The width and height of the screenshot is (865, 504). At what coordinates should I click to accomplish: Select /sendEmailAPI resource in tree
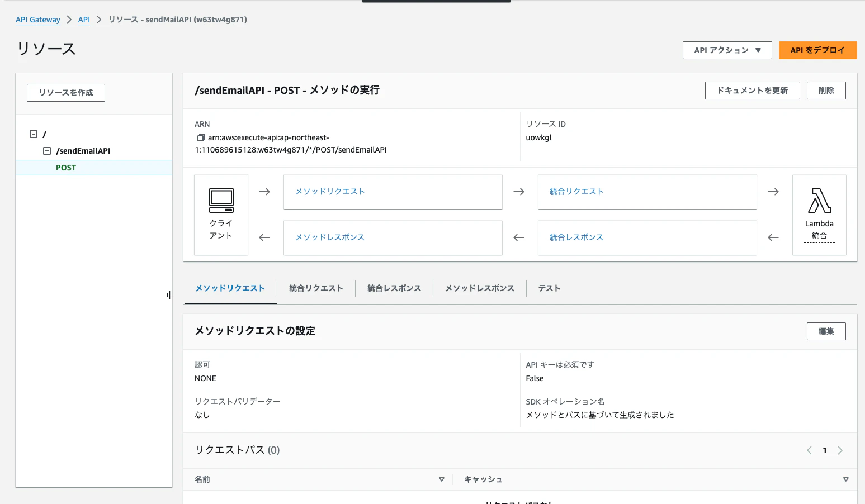coord(83,151)
